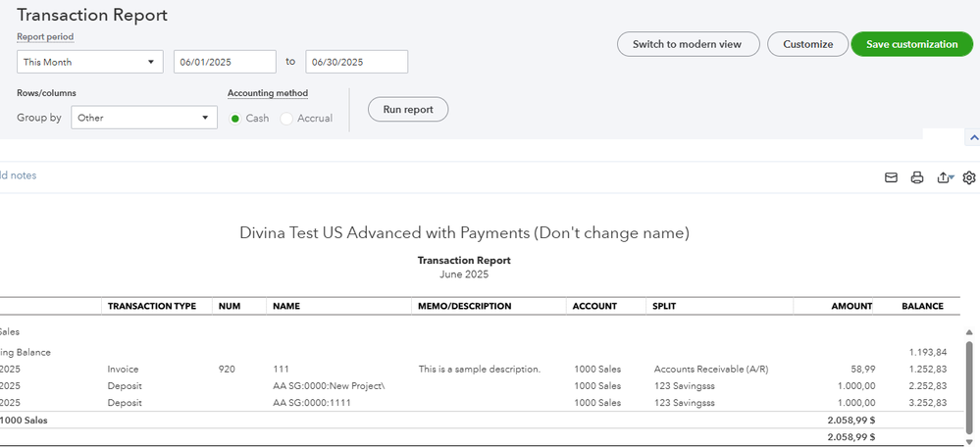Click the TRANSACTION TYPE column header
Screen dimensions: 980x447
(152, 306)
